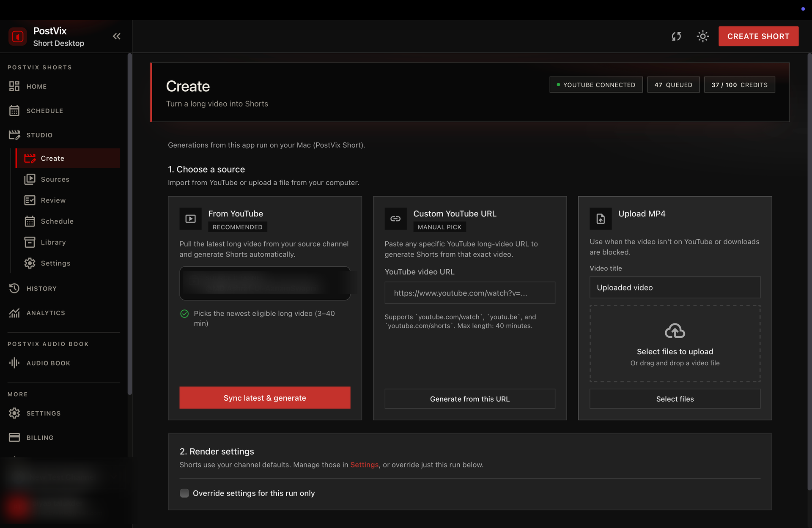Click the '2. Render settings' heading
The height and width of the screenshot is (528, 812).
(x=217, y=451)
